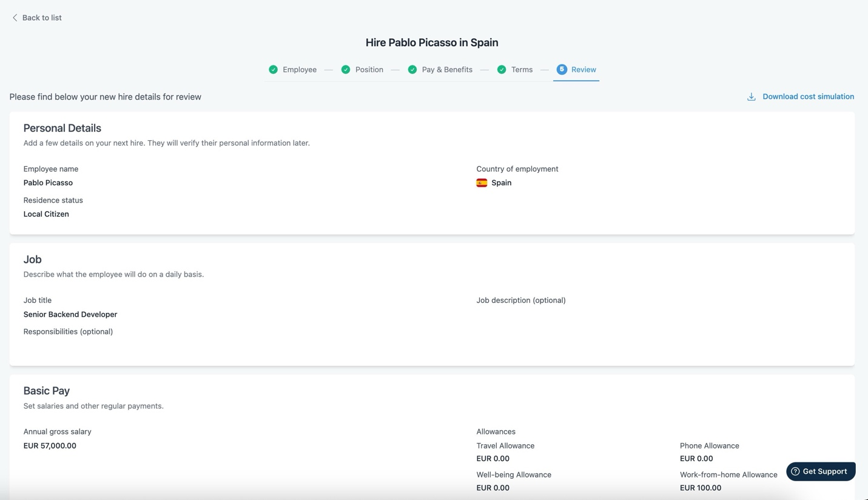Click the Senior Backend Developer job title
The width and height of the screenshot is (868, 500).
coord(70,314)
